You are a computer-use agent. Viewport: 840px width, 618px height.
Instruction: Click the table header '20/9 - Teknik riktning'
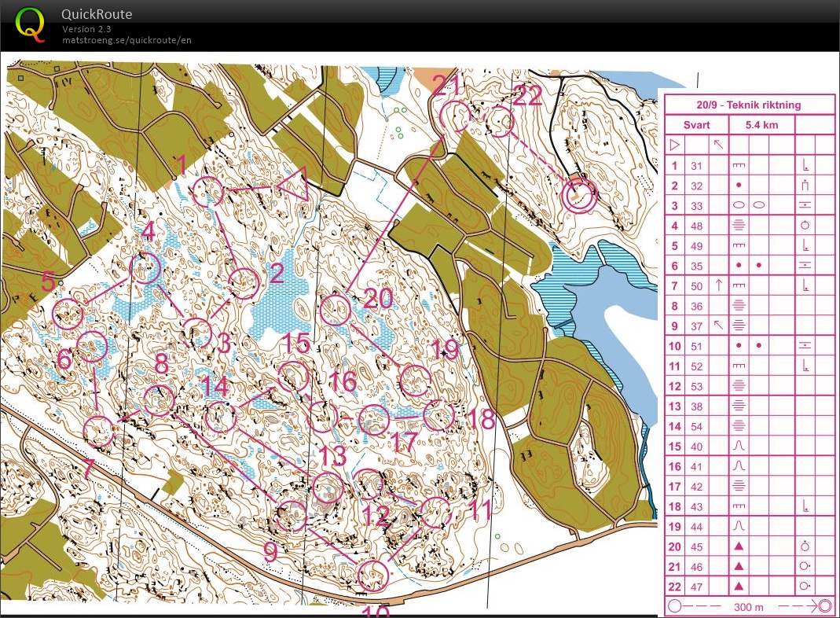749,105
